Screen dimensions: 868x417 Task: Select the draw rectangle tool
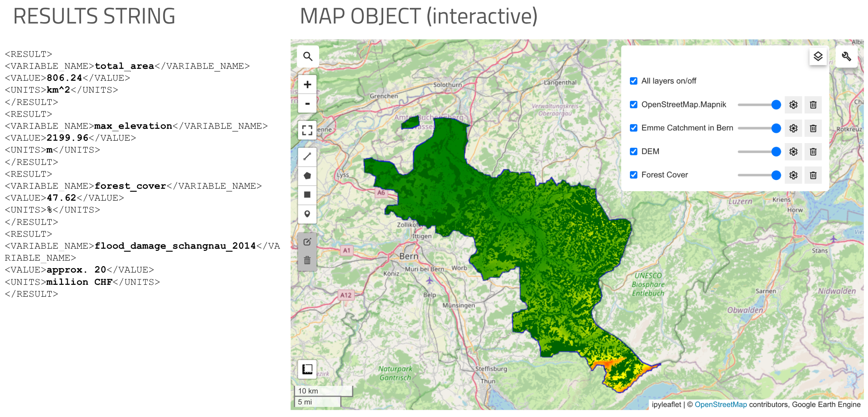coord(307,195)
